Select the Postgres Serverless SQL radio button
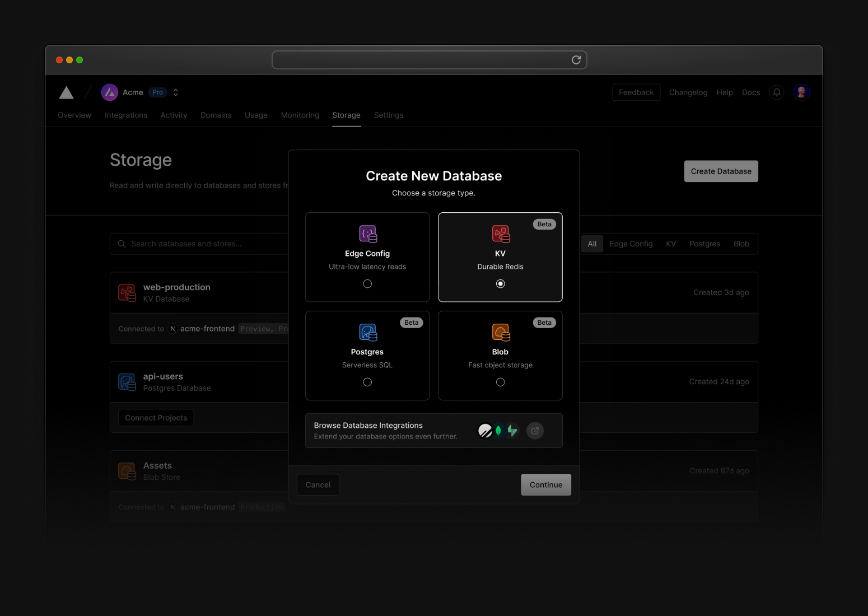The width and height of the screenshot is (868, 616). point(367,382)
